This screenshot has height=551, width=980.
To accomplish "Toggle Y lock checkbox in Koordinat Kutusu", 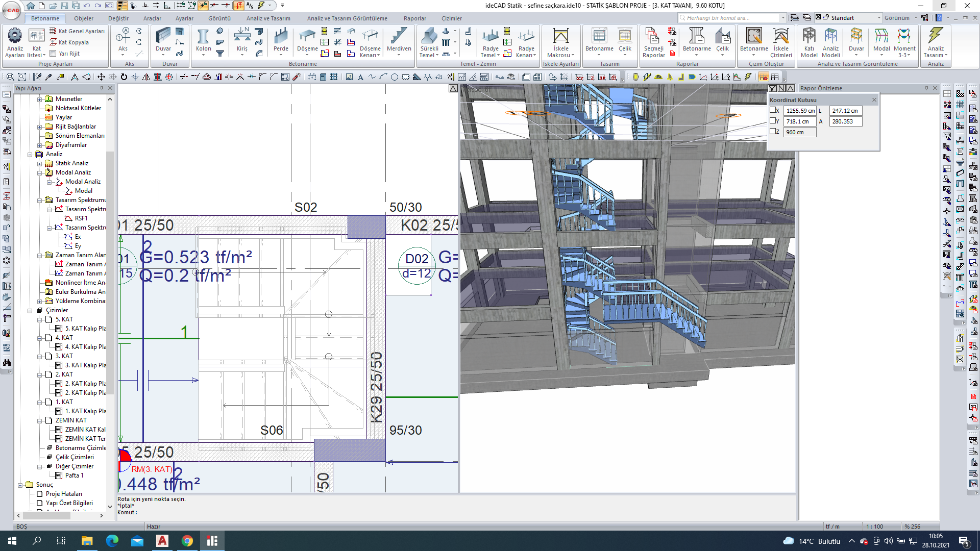I will point(773,121).
